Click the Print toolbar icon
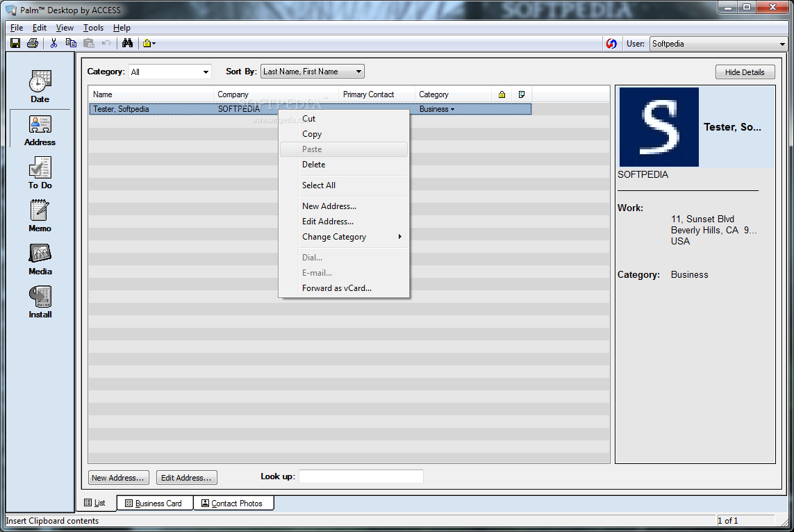 click(x=33, y=44)
